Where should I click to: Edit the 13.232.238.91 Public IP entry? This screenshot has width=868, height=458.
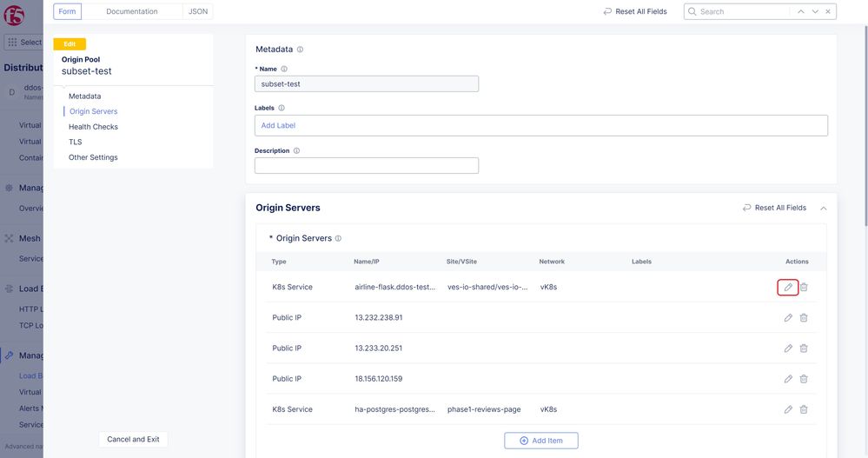(788, 318)
